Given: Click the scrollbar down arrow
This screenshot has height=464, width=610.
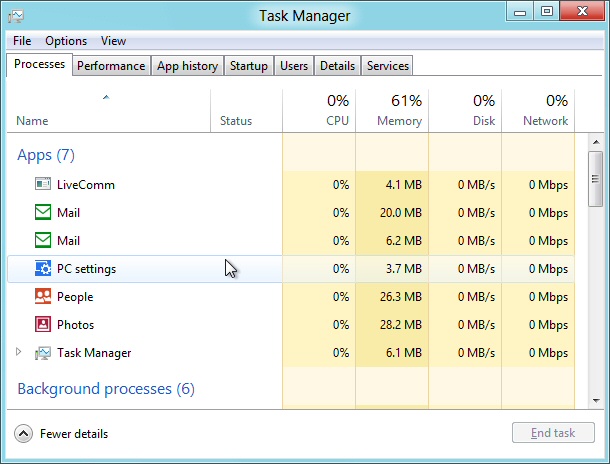Looking at the screenshot, I should (596, 400).
